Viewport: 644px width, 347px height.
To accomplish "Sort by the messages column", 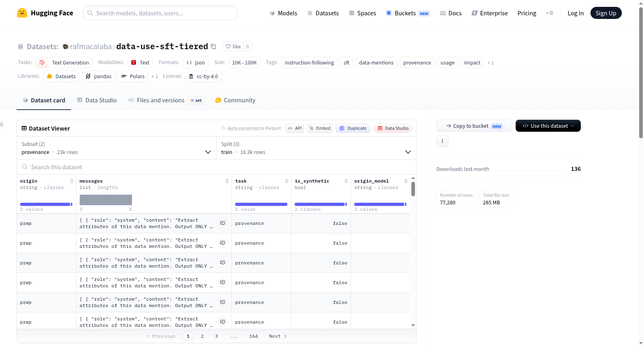I will 227,181.
